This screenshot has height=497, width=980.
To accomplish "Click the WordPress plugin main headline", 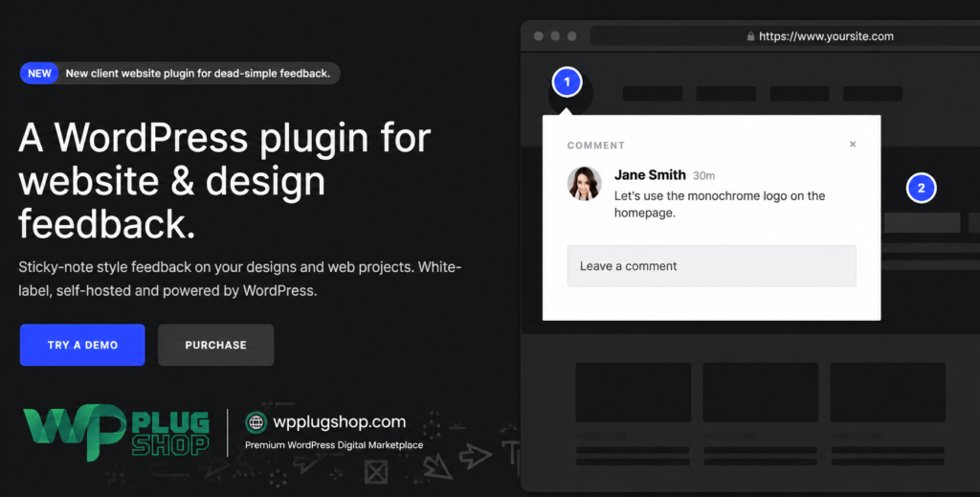I will (x=224, y=180).
